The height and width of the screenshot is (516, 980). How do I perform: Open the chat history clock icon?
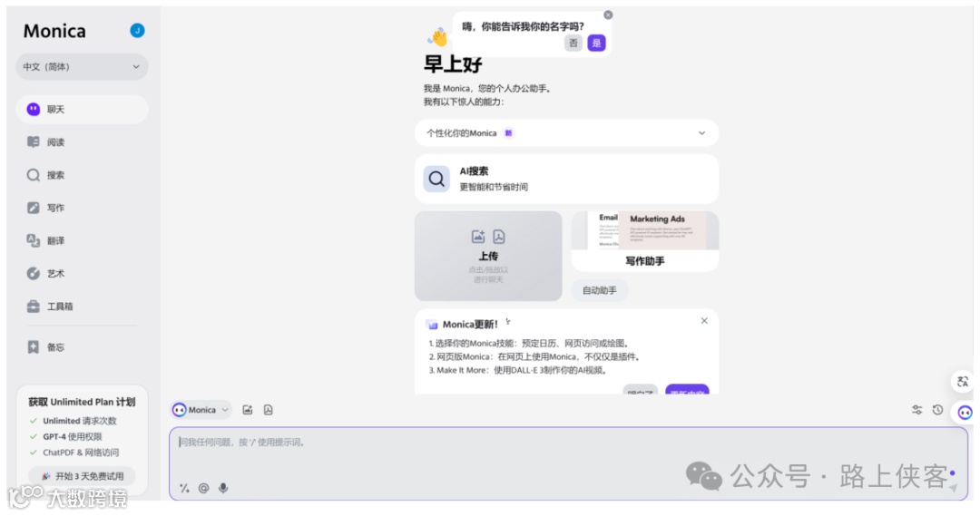coord(937,410)
